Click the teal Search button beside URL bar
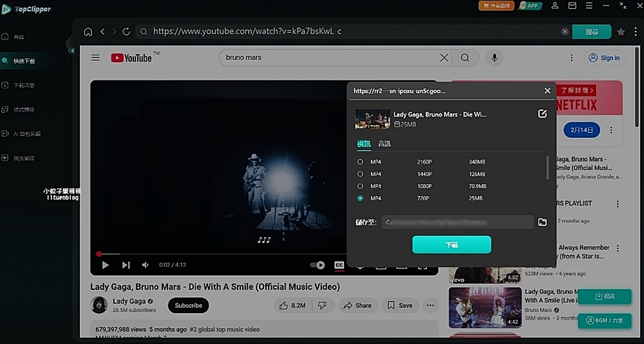 coord(592,32)
